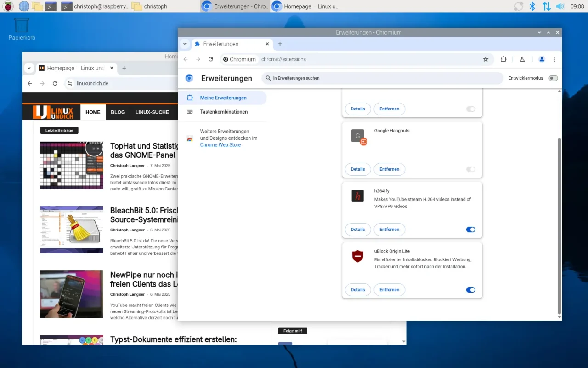Image resolution: width=588 pixels, height=368 pixels.
Task: Reload the chrome://extensions page
Action: pos(210,59)
